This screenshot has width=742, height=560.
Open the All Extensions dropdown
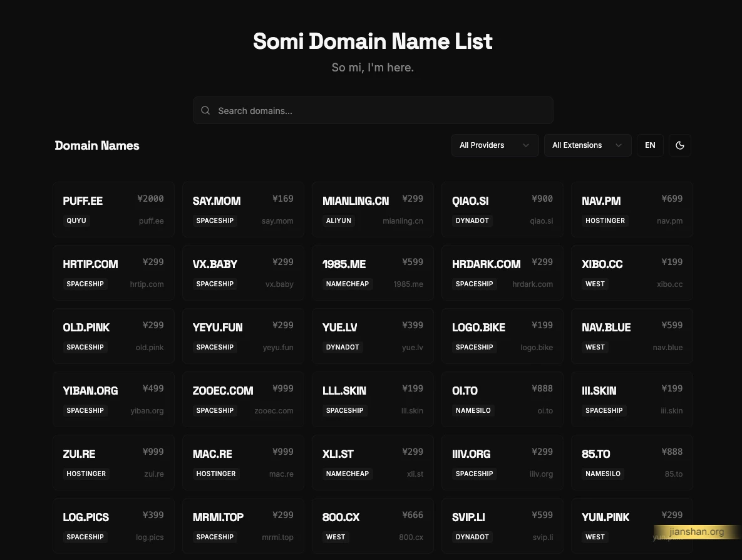pos(588,145)
